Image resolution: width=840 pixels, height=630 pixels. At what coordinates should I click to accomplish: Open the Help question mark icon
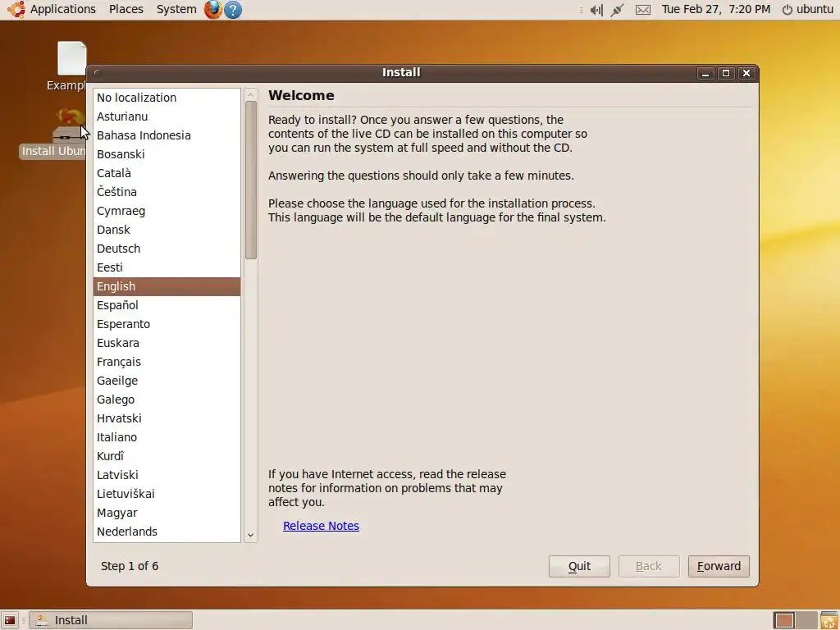click(x=232, y=10)
